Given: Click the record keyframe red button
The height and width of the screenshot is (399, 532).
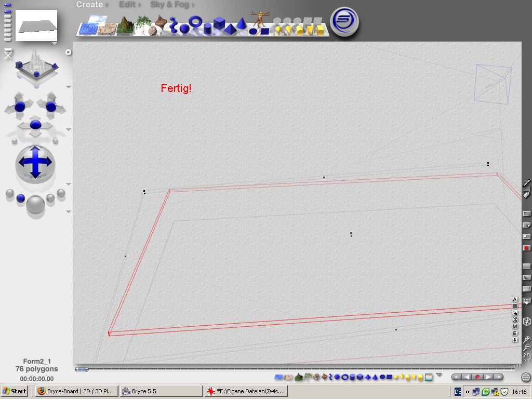Looking at the screenshot, I should point(477,377).
